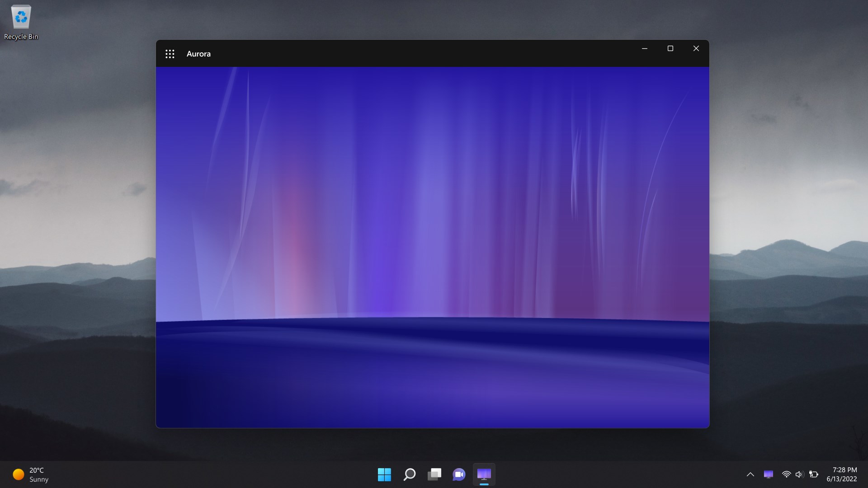Click the Aurora icon in system tray
The width and height of the screenshot is (868, 488).
coord(768,474)
